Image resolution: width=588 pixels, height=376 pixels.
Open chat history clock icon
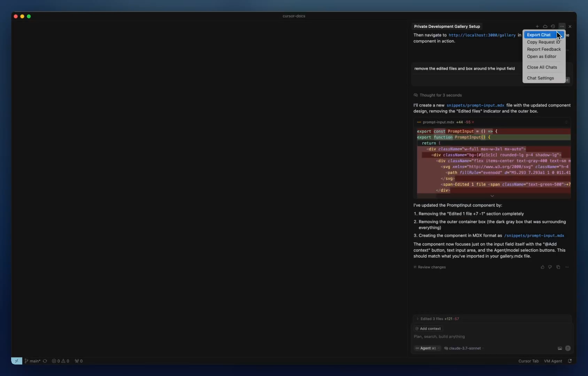553,26
